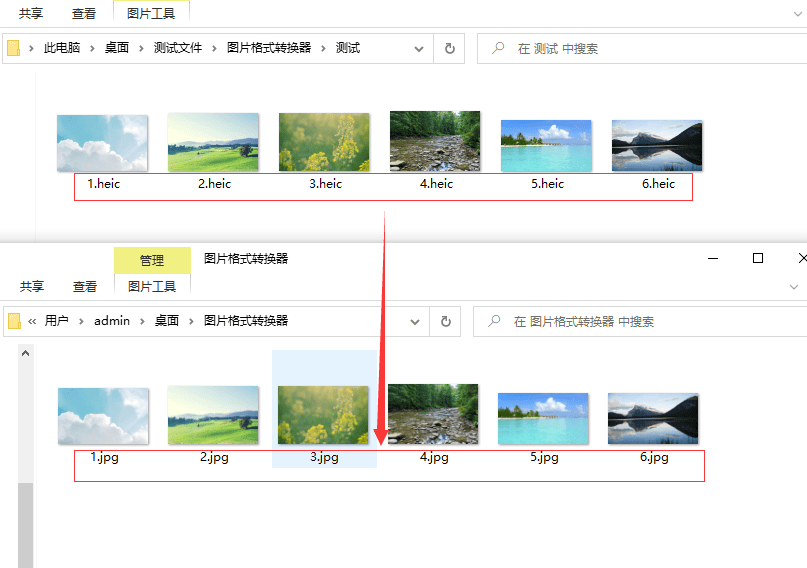
Task: Open the 查看 tab in the top window
Action: pyautogui.click(x=84, y=13)
